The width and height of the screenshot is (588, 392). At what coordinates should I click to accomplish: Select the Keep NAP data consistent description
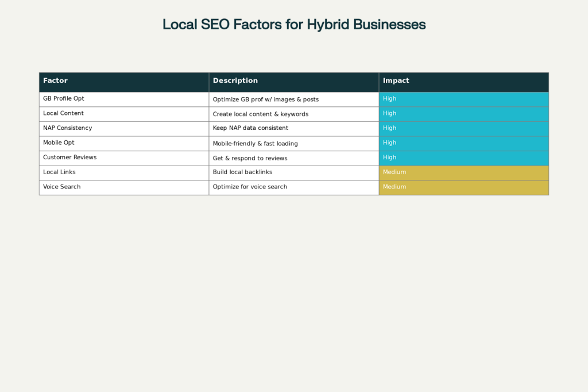point(250,128)
